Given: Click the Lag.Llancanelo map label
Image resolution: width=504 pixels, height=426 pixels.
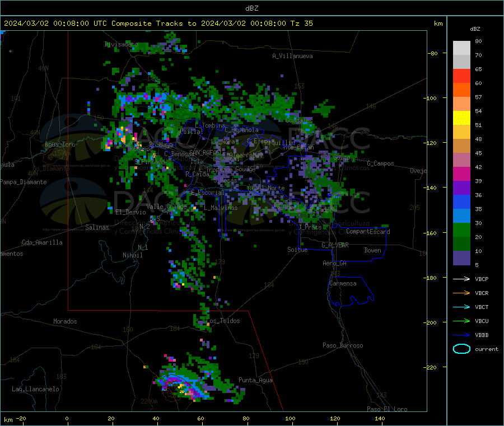Looking at the screenshot, I should (x=36, y=389).
